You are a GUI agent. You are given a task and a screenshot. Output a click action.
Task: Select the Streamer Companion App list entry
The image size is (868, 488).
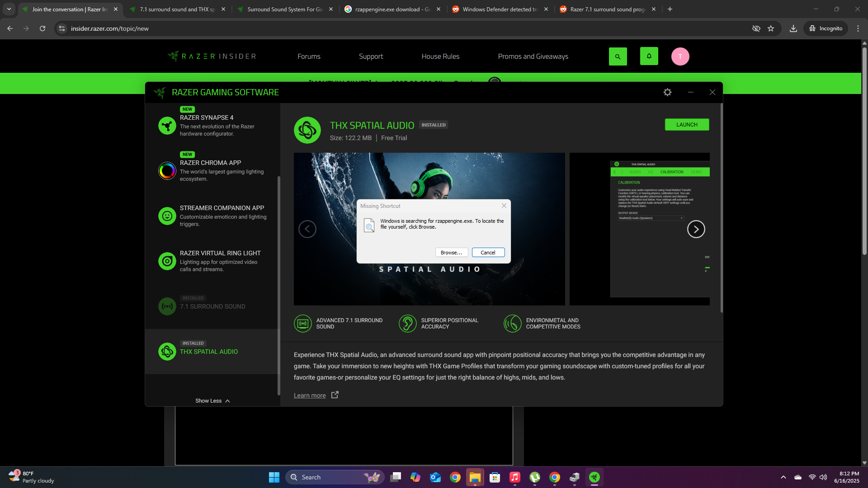point(212,216)
